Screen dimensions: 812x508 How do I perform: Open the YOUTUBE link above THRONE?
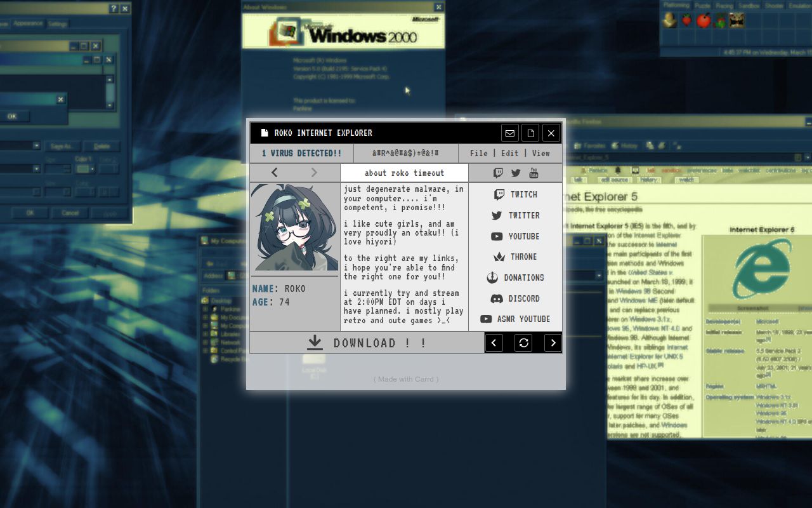[x=516, y=236]
